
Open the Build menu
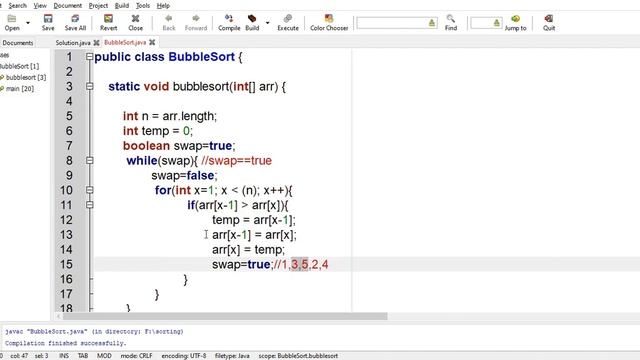[x=122, y=6]
